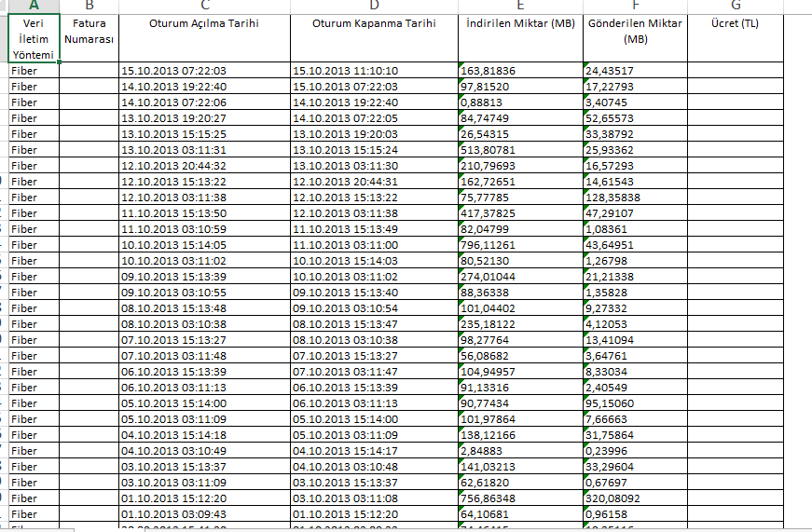The height and width of the screenshot is (532, 812).
Task: Select cell with value 138,12166
Action: point(520,435)
